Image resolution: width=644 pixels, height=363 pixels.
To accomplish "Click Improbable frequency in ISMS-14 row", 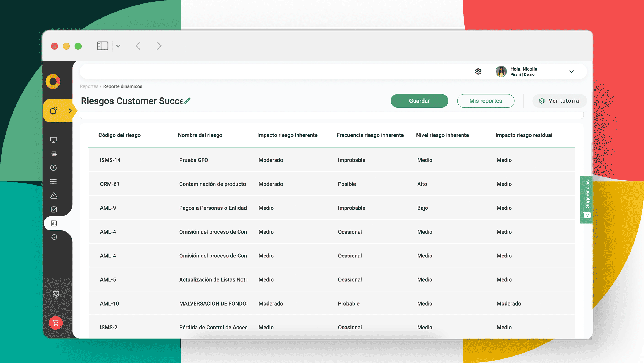I will pos(352,160).
